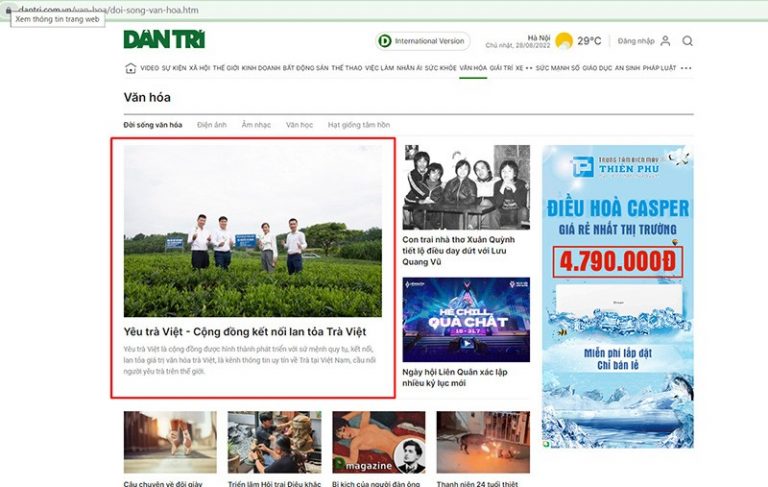Click the green D International Version icon
The height and width of the screenshot is (487, 768).
point(385,41)
